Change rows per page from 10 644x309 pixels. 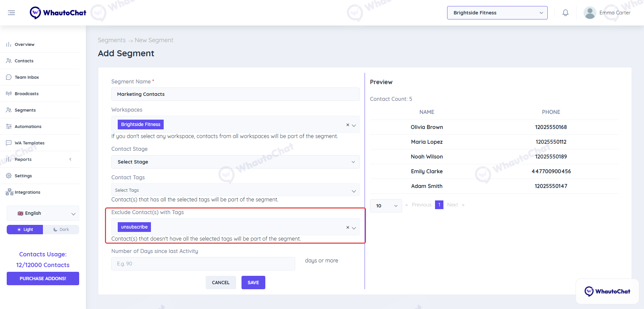(386, 206)
